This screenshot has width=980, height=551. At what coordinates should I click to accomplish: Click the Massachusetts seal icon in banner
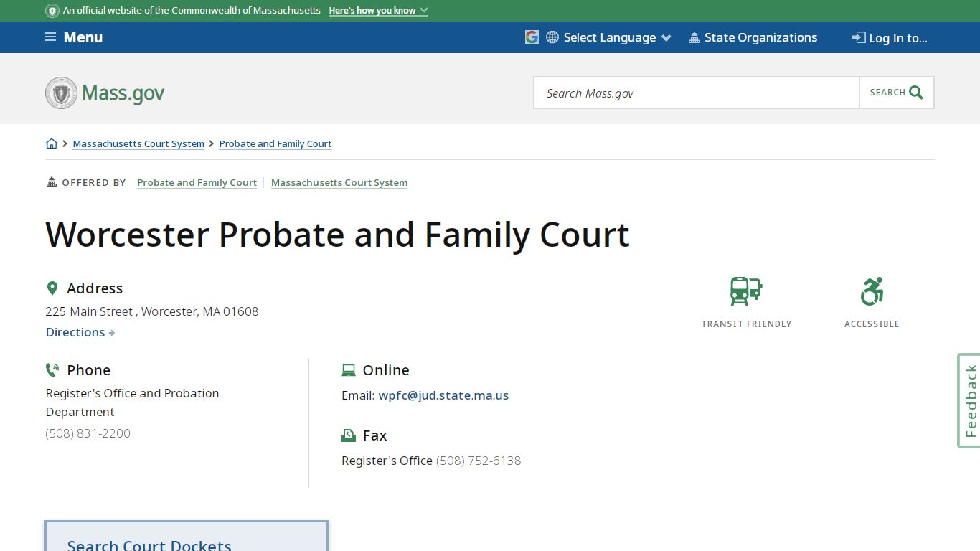tap(52, 11)
